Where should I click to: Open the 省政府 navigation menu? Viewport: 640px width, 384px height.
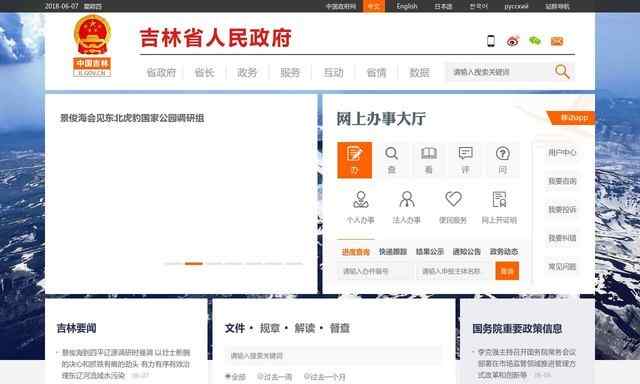(x=161, y=73)
